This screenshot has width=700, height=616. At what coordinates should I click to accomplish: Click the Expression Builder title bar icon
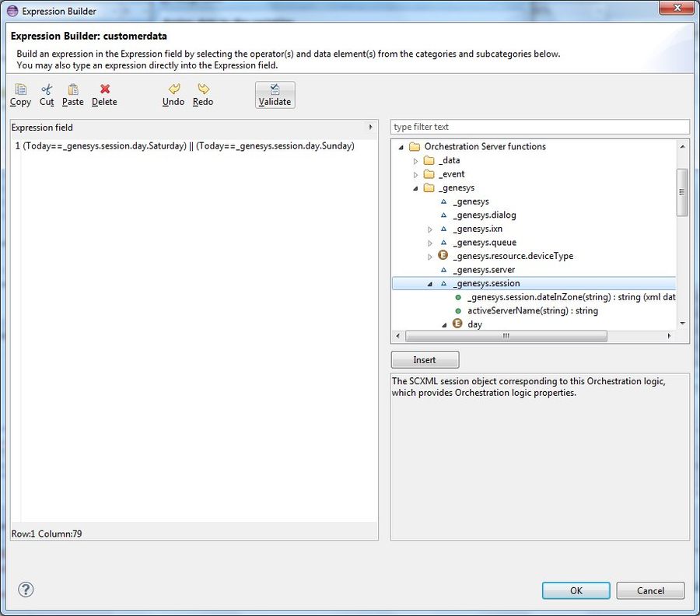pos(13,11)
